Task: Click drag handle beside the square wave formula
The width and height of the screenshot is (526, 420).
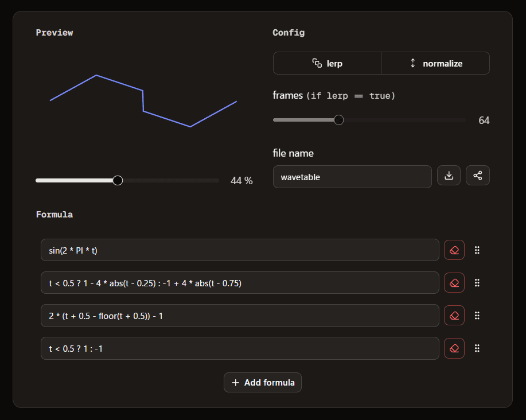Action: click(477, 348)
